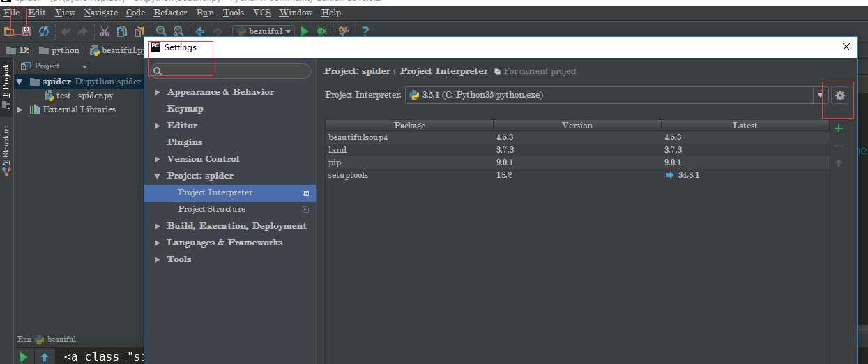
Task: Click the Save All toolbar icon
Action: (26, 31)
